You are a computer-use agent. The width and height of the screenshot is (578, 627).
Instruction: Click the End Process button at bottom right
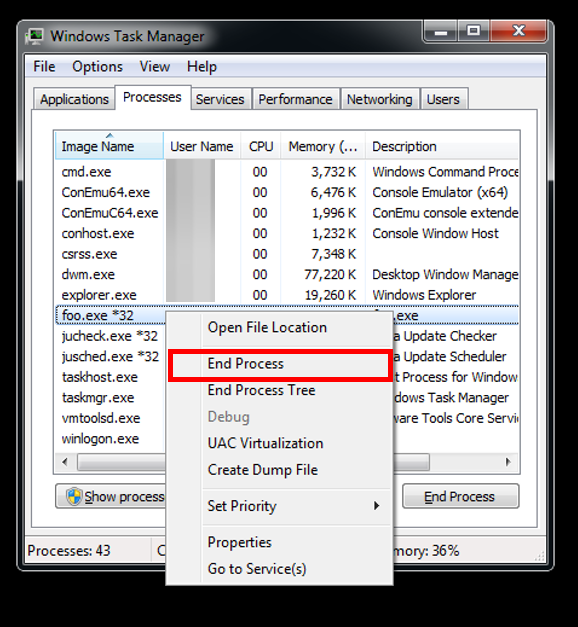[460, 496]
